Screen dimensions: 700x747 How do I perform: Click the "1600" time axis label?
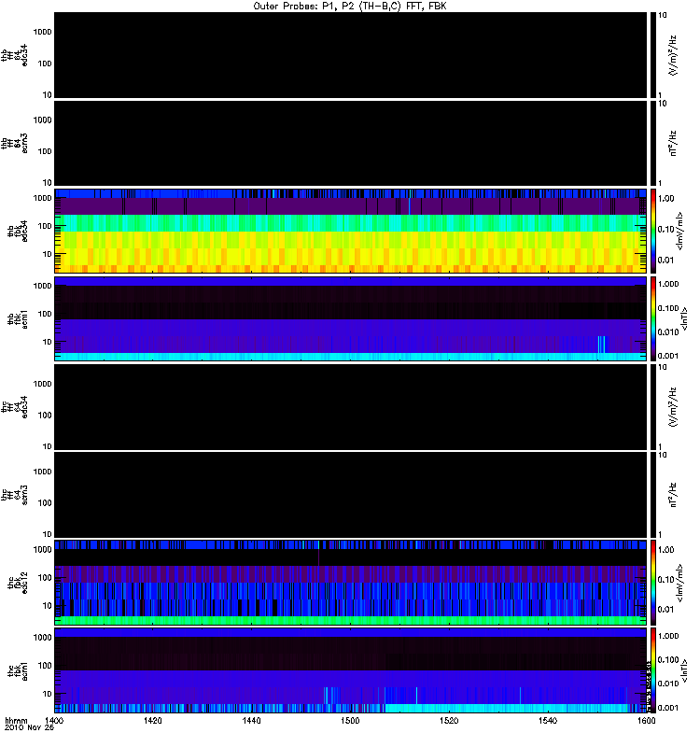pos(646,720)
